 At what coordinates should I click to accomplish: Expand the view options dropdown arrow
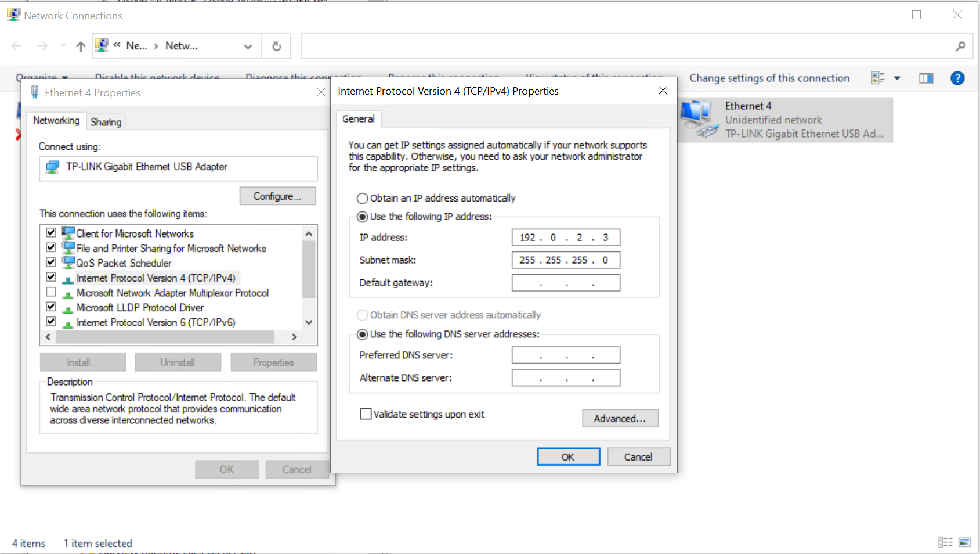(x=897, y=78)
